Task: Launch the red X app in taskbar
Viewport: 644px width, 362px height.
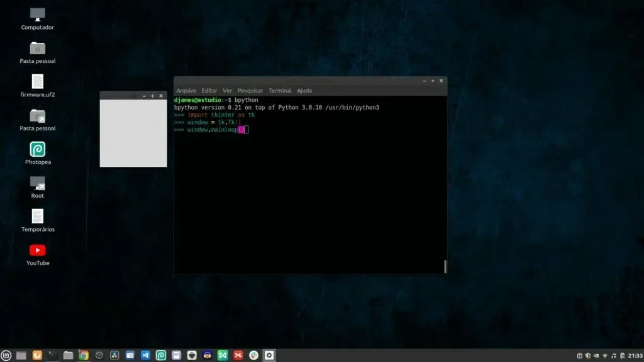Action: coord(238,356)
